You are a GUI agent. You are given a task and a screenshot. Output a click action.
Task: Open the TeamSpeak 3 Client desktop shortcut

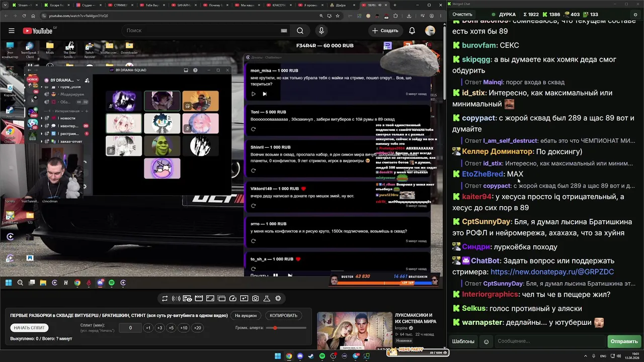pyautogui.click(x=30, y=50)
